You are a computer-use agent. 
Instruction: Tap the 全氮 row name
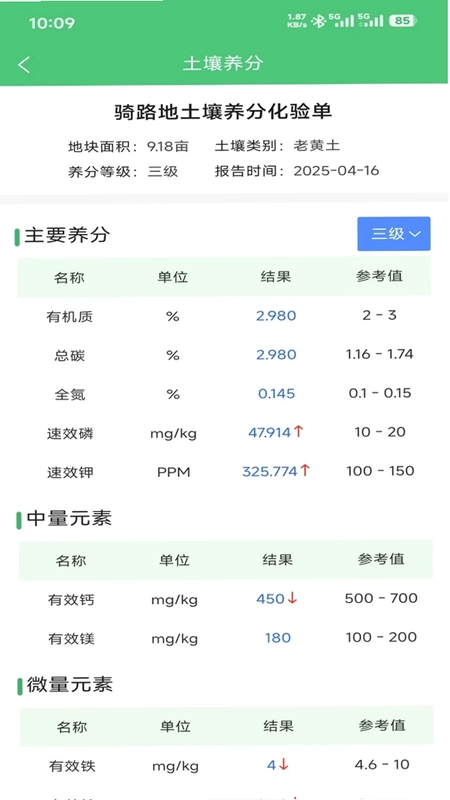pyautogui.click(x=70, y=394)
